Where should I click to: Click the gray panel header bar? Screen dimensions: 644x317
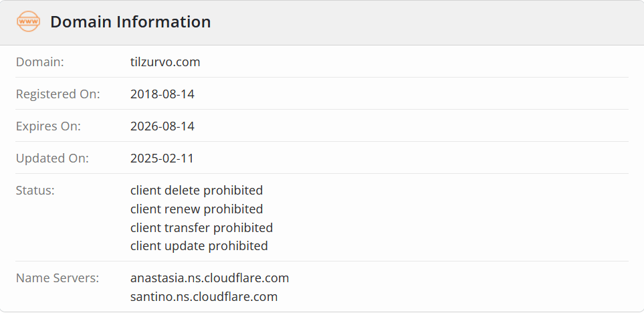click(x=322, y=23)
